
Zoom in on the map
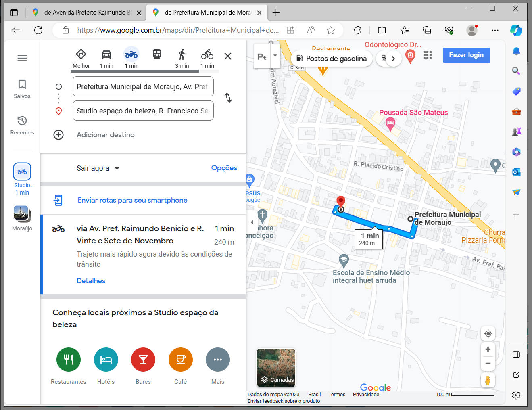point(488,349)
